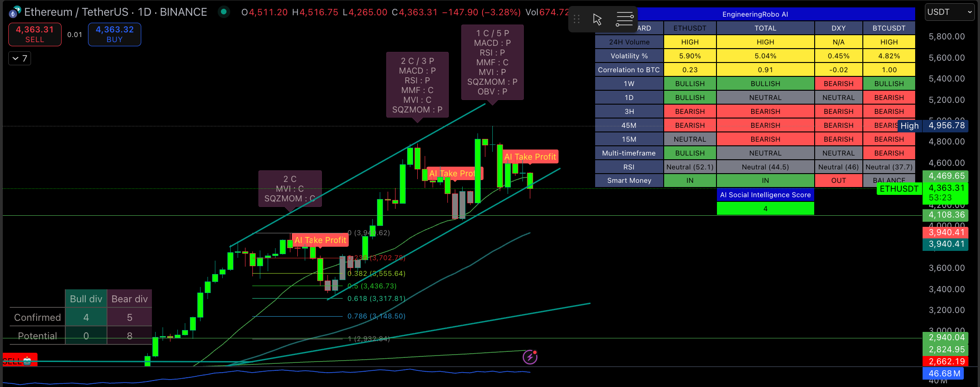Screen dimensions: 980x387
Task: Click the Bear div column header
Action: tap(130, 299)
